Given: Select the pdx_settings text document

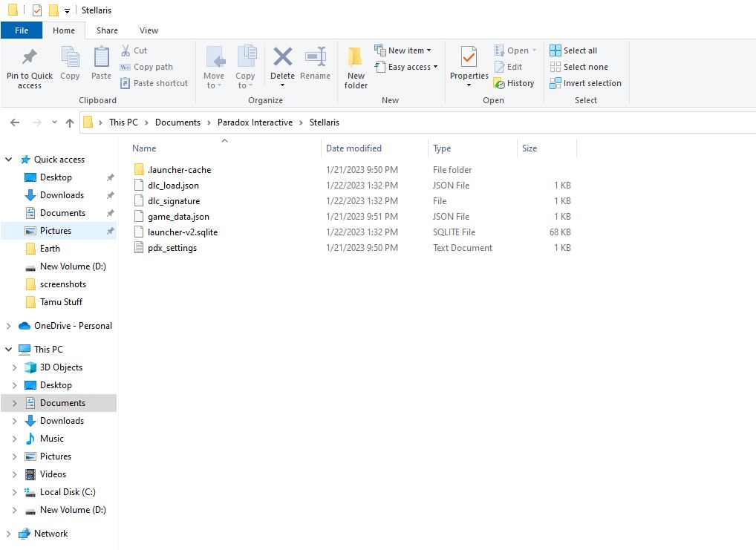Looking at the screenshot, I should click(172, 248).
